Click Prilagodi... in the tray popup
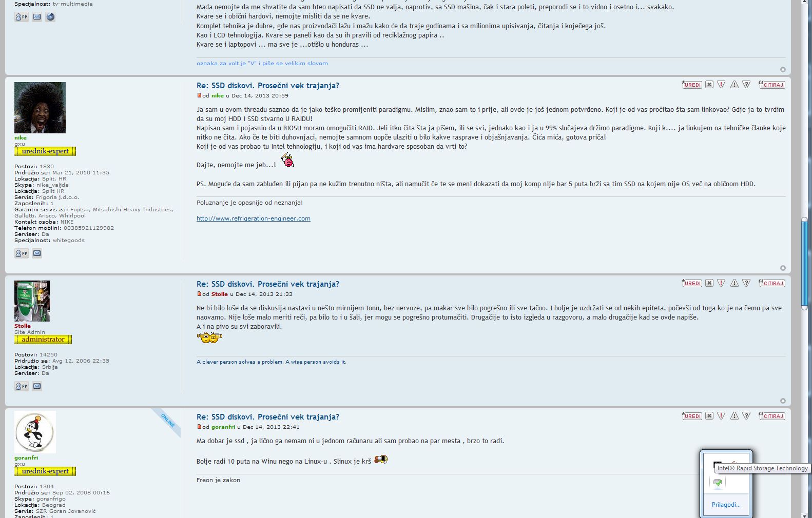The image size is (812, 518). tap(726, 505)
